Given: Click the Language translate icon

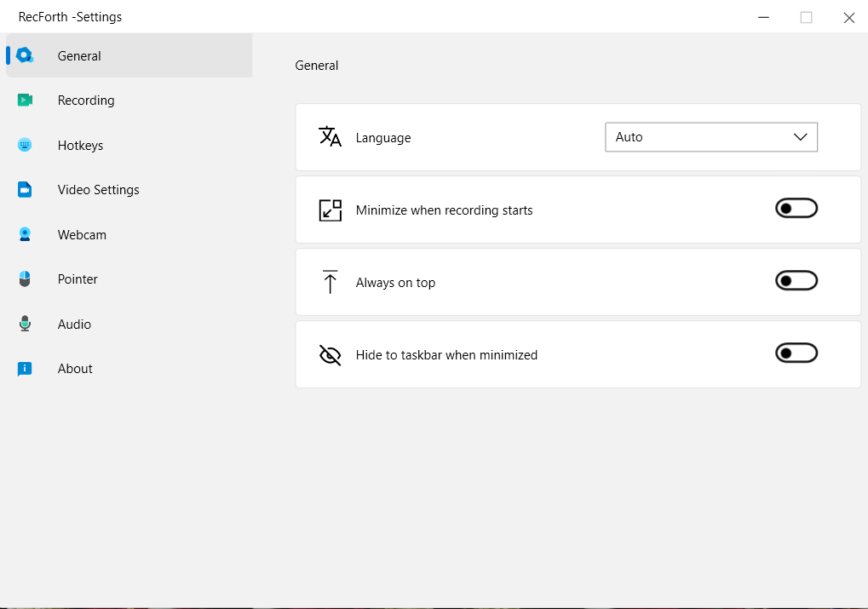Looking at the screenshot, I should coord(330,137).
